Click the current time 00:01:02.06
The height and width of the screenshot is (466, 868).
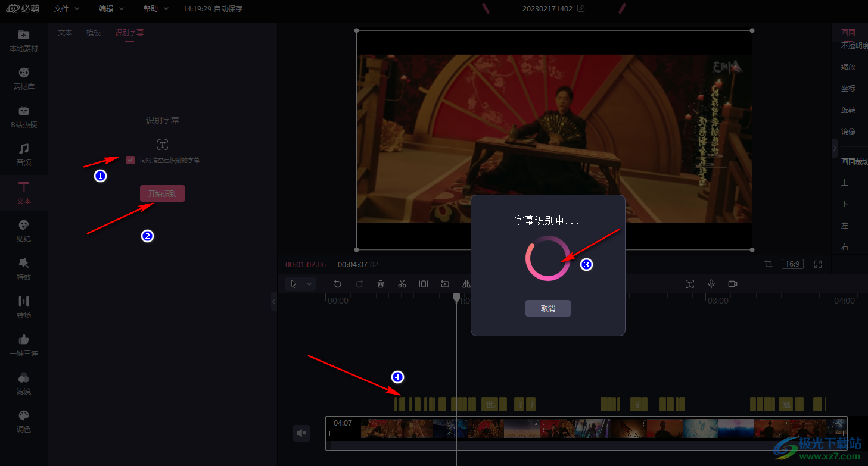(x=306, y=264)
